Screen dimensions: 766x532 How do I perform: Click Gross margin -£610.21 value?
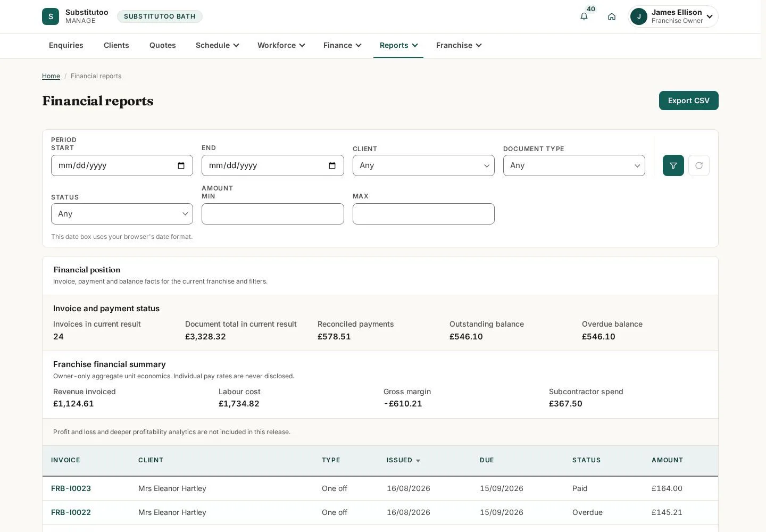pos(403,404)
